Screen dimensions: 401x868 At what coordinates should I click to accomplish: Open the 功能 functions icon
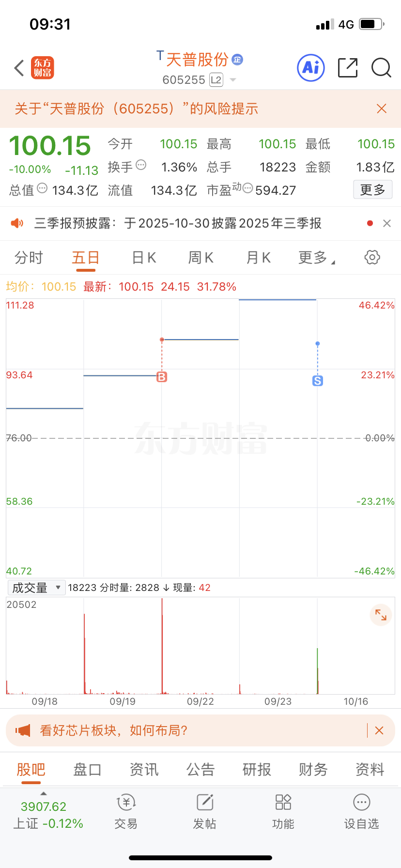(283, 811)
